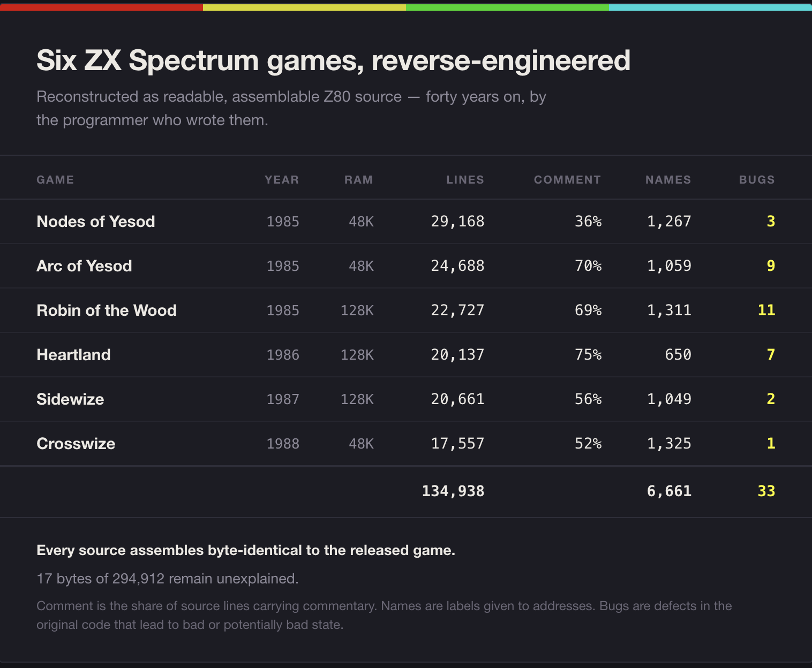Click the Sidewize game name
812x668 pixels.
tap(70, 399)
